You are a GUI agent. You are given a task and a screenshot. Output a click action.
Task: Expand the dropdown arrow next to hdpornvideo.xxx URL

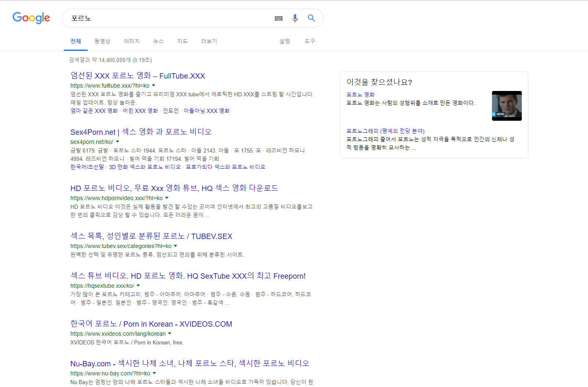[167, 198]
